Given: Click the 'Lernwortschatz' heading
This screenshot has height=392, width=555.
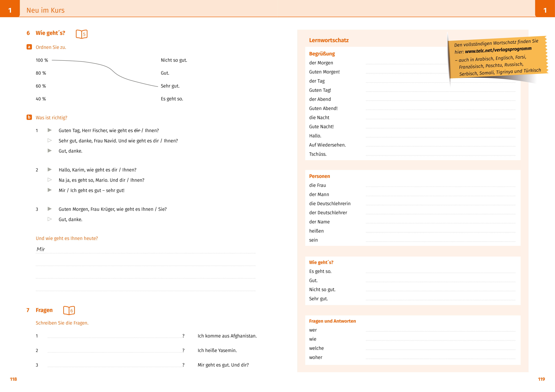Looking at the screenshot, I should [x=329, y=40].
